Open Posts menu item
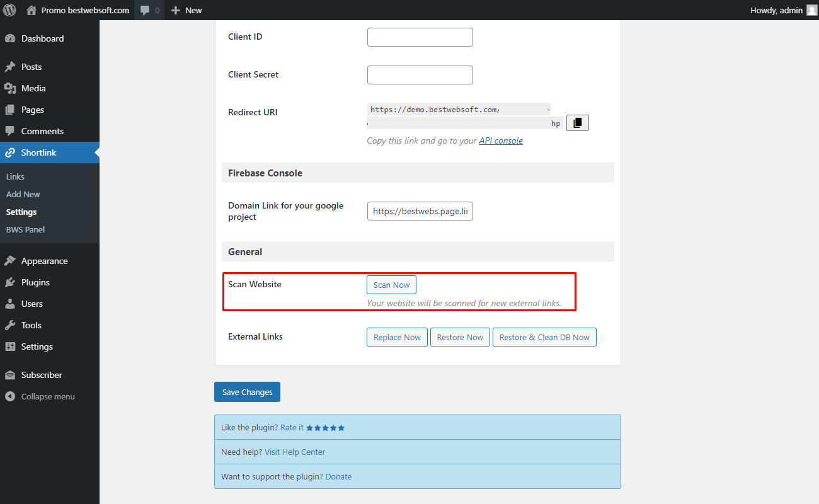Viewport: 819px width, 504px height. click(50, 67)
